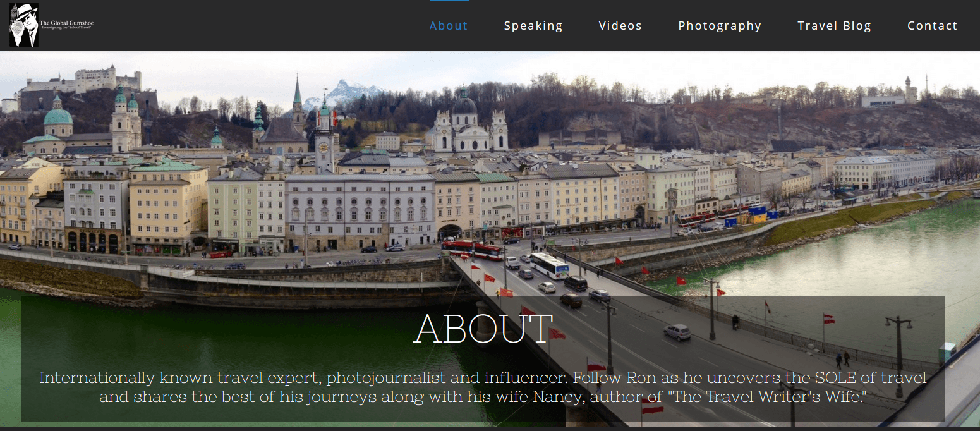Open the About menu item
Image resolution: width=980 pixels, height=431 pixels.
[449, 26]
